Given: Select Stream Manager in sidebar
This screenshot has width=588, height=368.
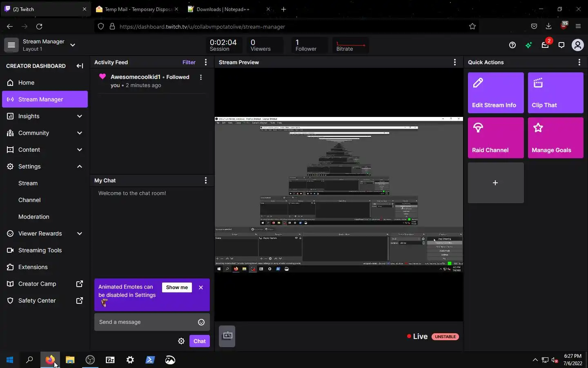Looking at the screenshot, I should [x=45, y=99].
